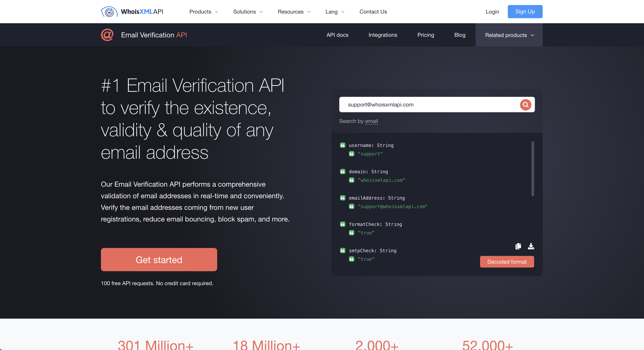The image size is (644, 350).
Task: Copy the result using the copy icon
Action: (518, 246)
